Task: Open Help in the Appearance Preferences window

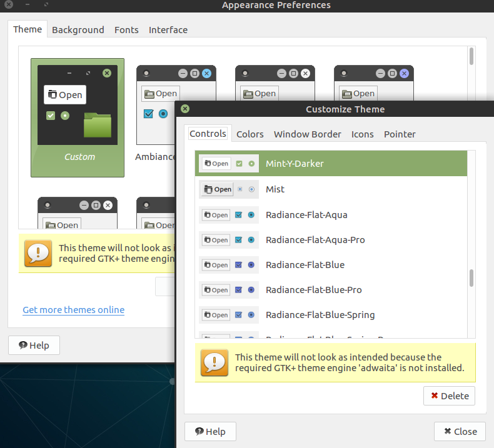Action: pyautogui.click(x=34, y=345)
